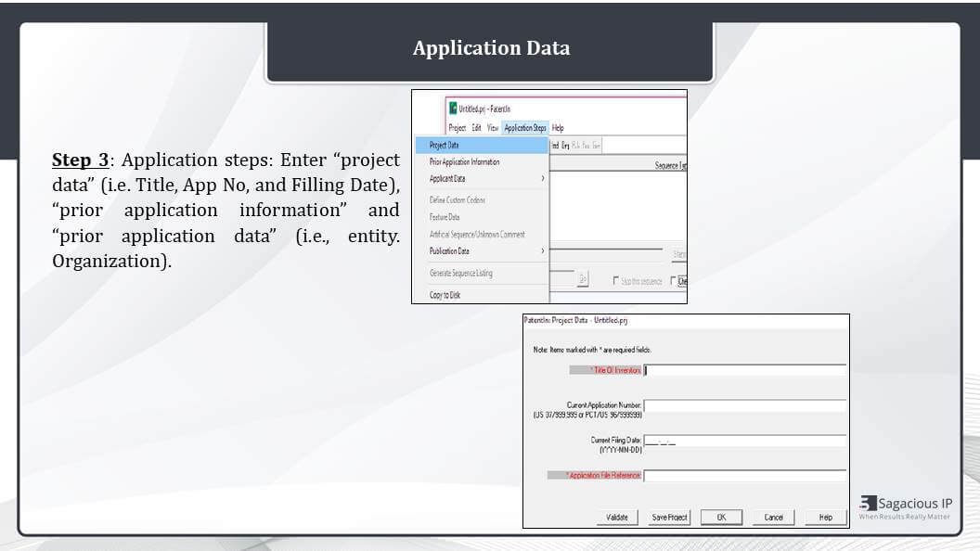Cancel the Project Data dialog
Screen dimensions: 980x551
774,518
